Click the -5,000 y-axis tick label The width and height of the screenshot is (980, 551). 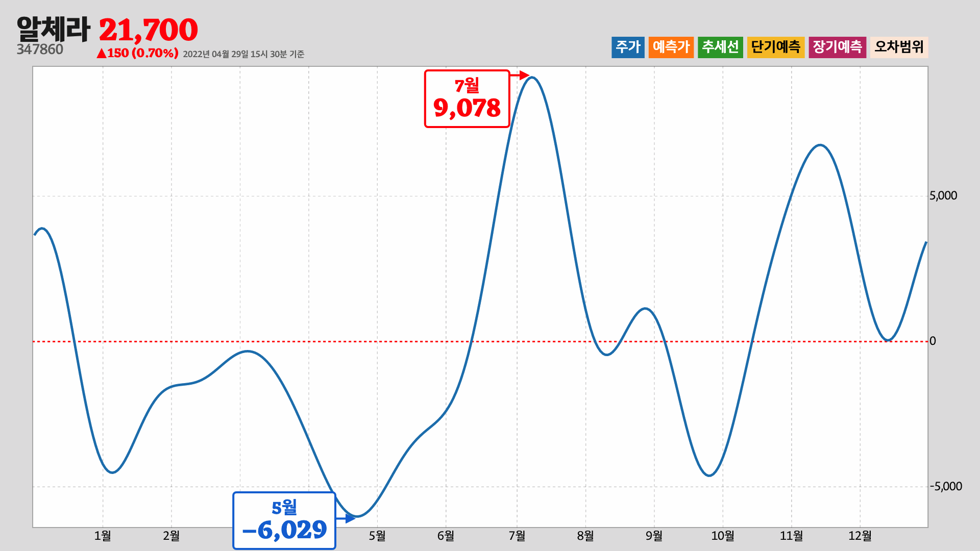945,487
